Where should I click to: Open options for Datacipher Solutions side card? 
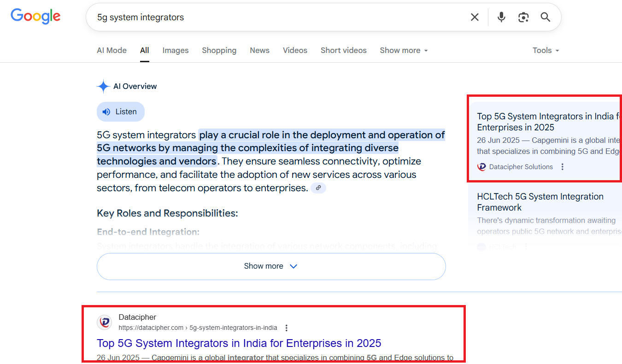click(562, 167)
